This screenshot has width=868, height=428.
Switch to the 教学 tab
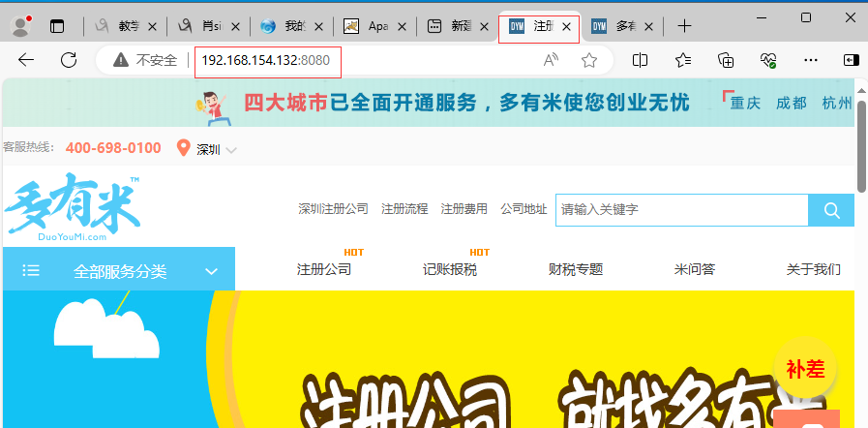123,26
